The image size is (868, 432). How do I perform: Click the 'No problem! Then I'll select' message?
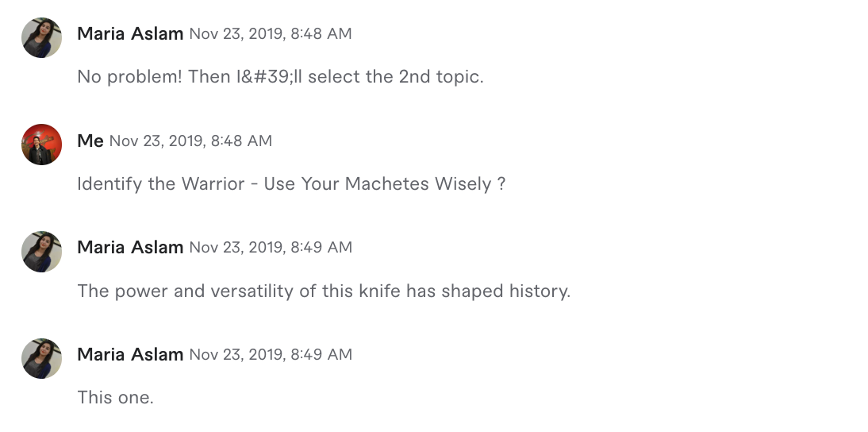pyautogui.click(x=280, y=76)
